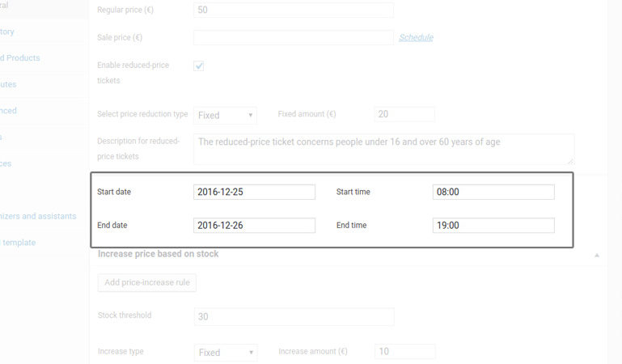The width and height of the screenshot is (622, 364).
Task: Toggle Enable reduced-price tickets checkbox
Action: tap(199, 66)
